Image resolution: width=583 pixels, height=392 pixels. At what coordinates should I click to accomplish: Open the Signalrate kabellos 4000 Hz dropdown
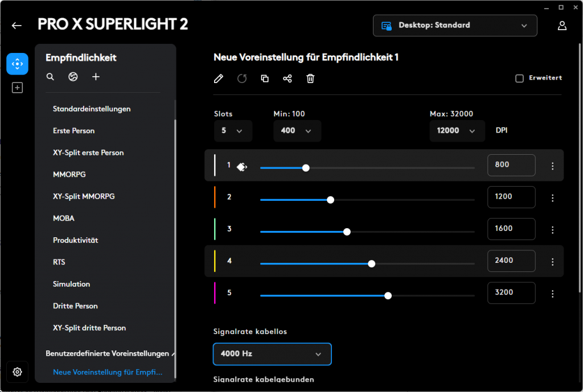(272, 354)
